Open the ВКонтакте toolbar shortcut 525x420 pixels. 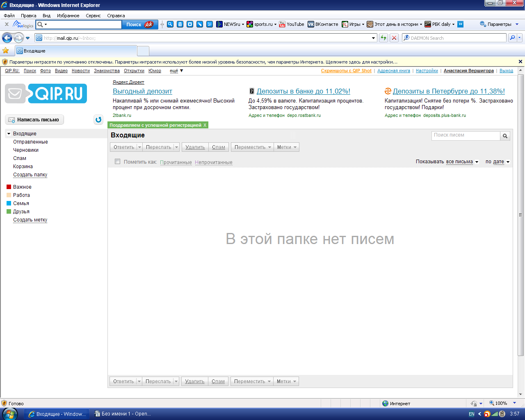(323, 24)
